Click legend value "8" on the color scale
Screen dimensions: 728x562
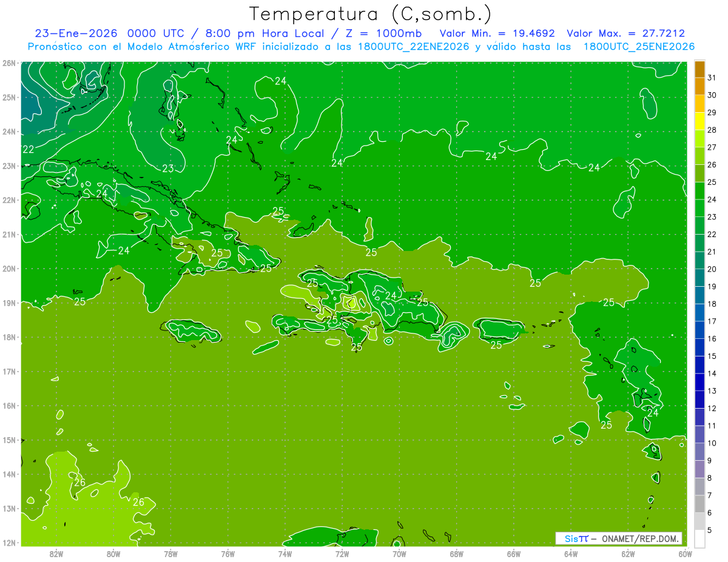710,478
